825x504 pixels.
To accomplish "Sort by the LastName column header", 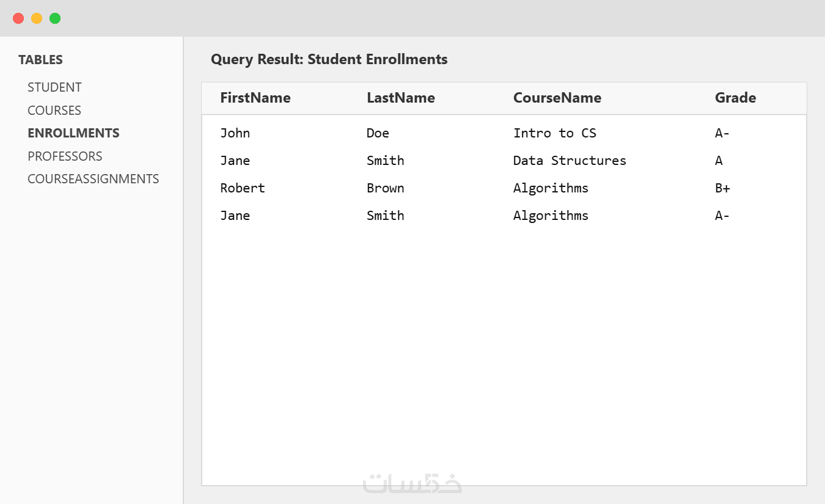I will point(401,98).
